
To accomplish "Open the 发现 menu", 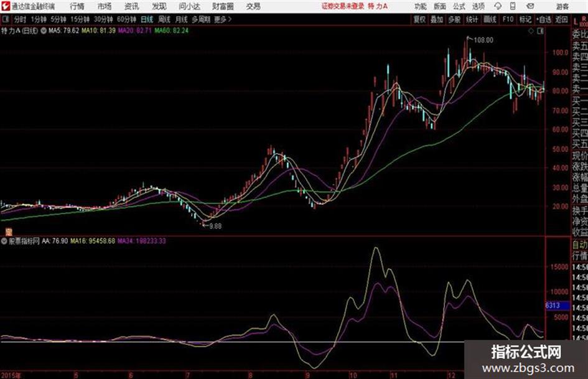I will pyautogui.click(x=159, y=6).
